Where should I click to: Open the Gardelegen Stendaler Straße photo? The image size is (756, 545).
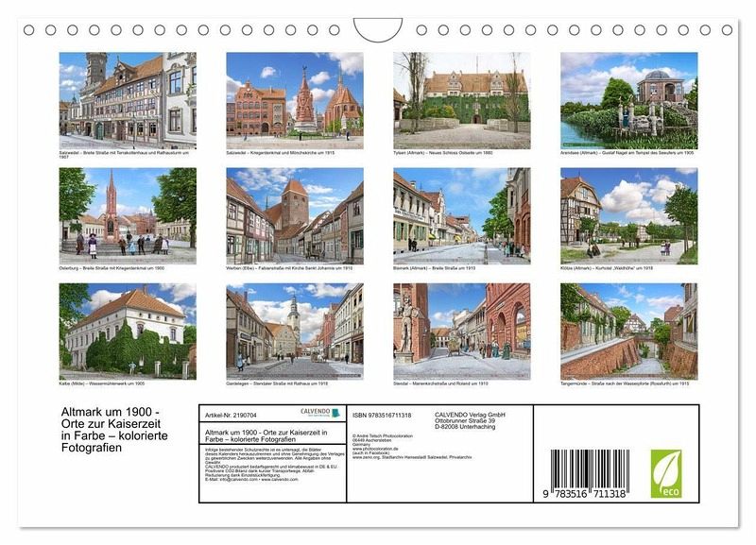tap(295, 332)
